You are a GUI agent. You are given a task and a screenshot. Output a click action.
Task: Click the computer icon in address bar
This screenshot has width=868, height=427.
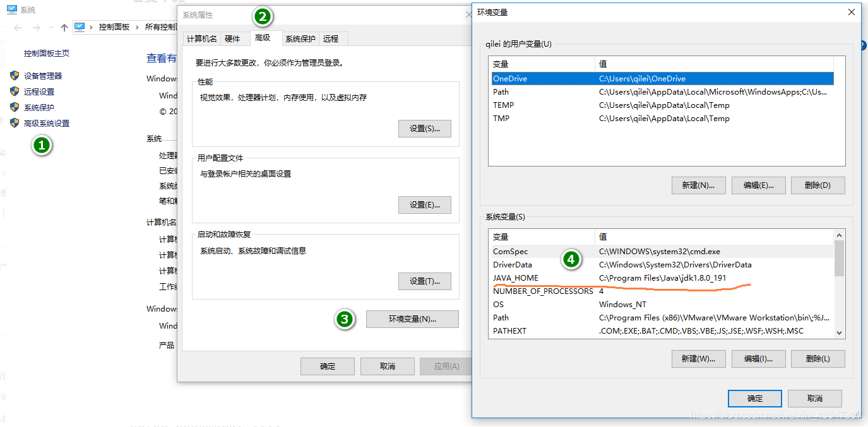coord(80,27)
